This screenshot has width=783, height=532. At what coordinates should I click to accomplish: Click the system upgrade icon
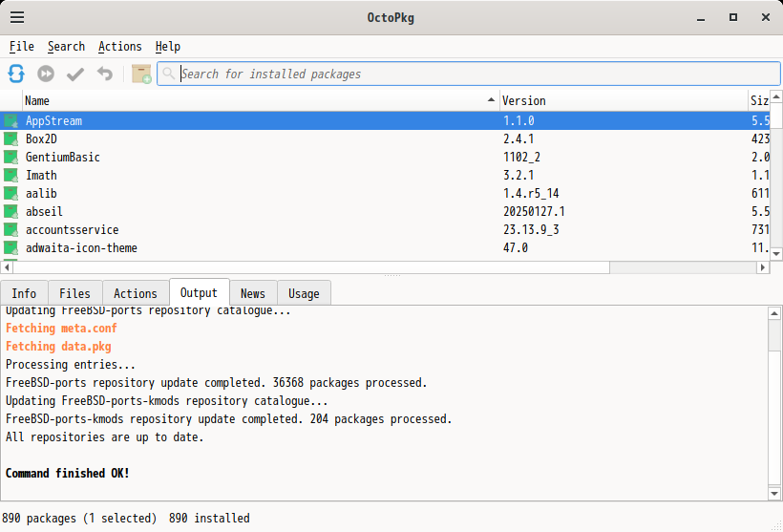46,74
